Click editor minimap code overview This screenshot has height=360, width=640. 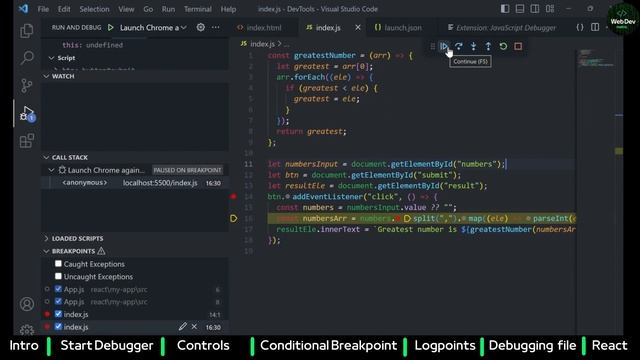point(596,59)
